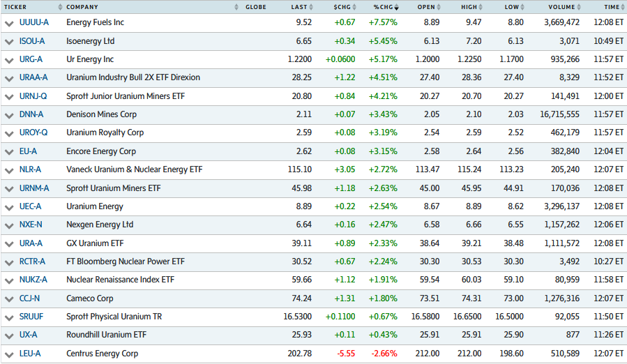
Task: Expand the NLR-A row chevron
Action: point(9,171)
